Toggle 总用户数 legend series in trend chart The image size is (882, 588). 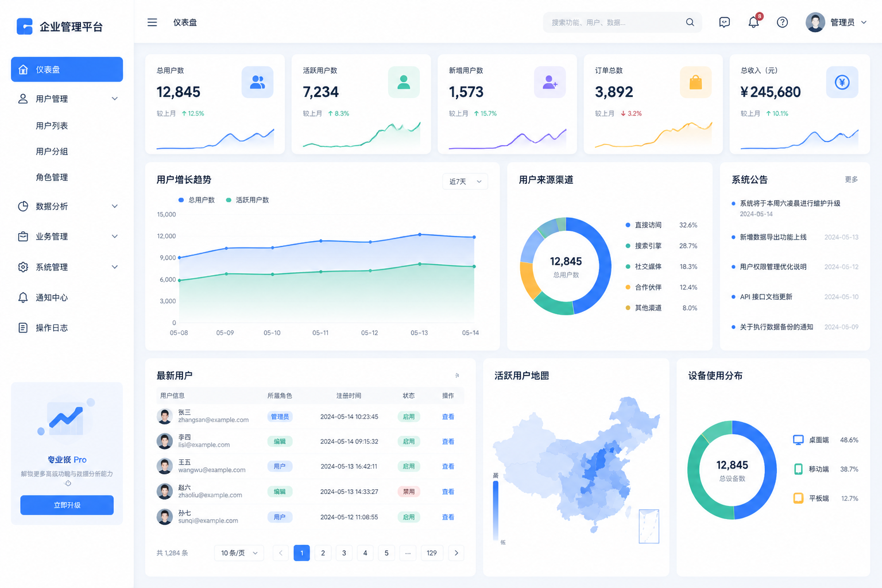(x=196, y=200)
